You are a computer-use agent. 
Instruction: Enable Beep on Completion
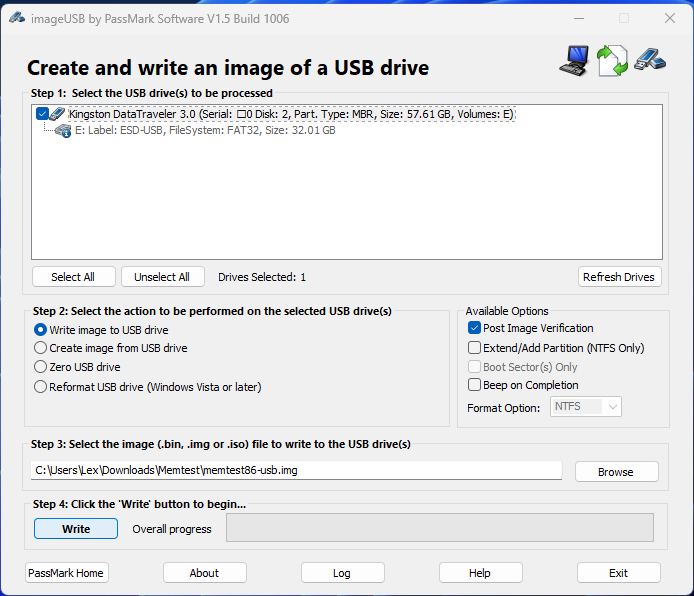point(474,385)
